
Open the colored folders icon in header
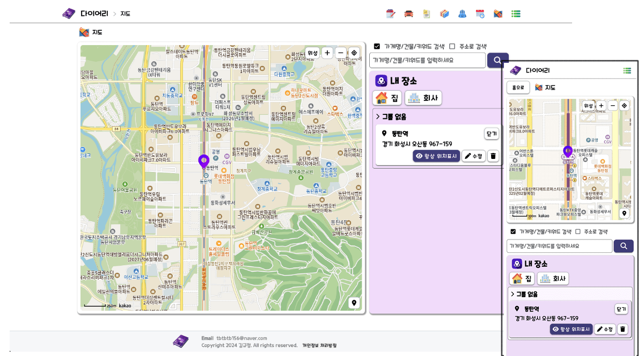point(444,14)
